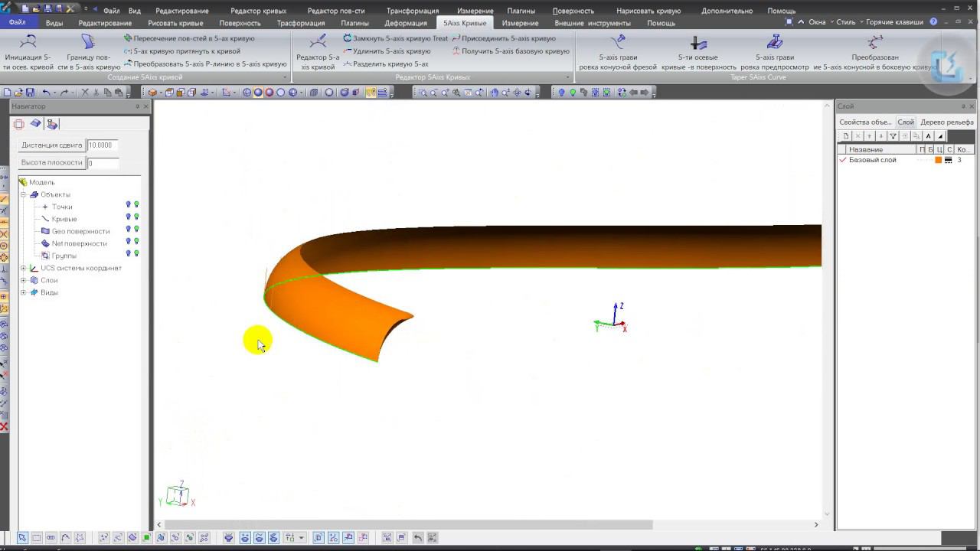Screen dimensions: 980x551
Task: Click the 'Редактор 5-axis кривой' ribbon icon
Action: point(317,43)
